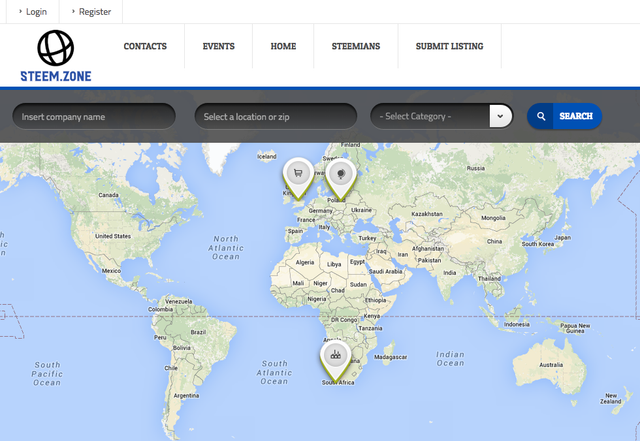Click the factory map marker over South Africa

point(336,361)
